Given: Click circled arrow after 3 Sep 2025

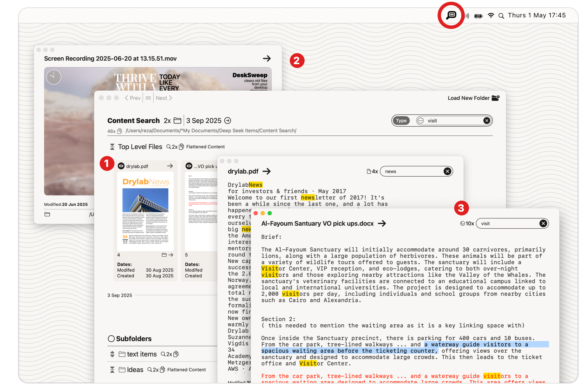Looking at the screenshot, I should (228, 121).
